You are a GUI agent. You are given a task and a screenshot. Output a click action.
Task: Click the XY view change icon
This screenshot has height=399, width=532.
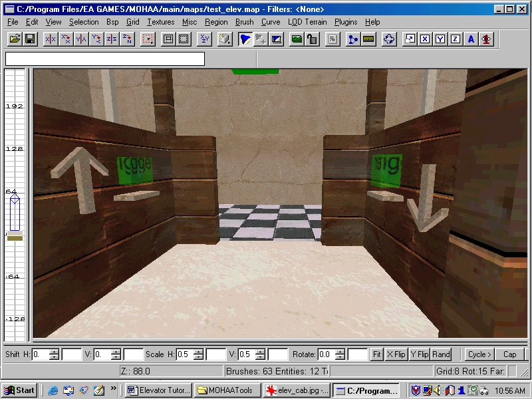205,39
